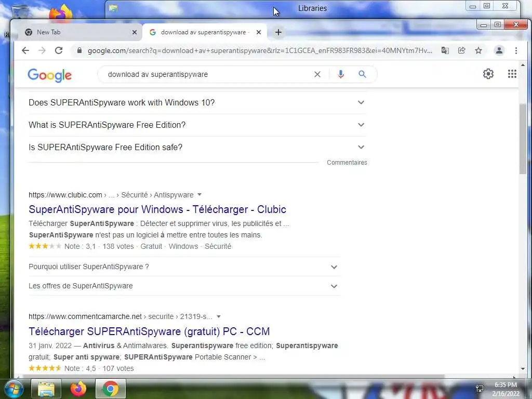
Task: Switch to the New Tab tab
Action: pos(78,32)
